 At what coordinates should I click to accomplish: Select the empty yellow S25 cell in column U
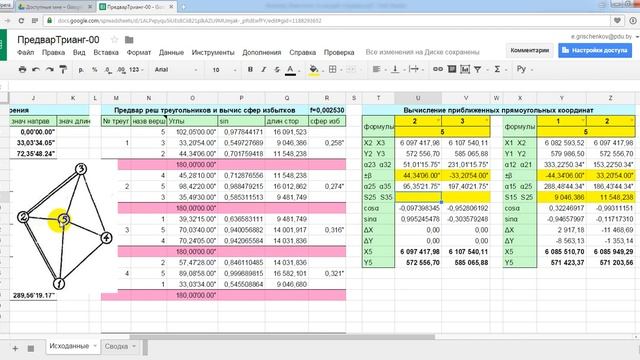[418, 197]
